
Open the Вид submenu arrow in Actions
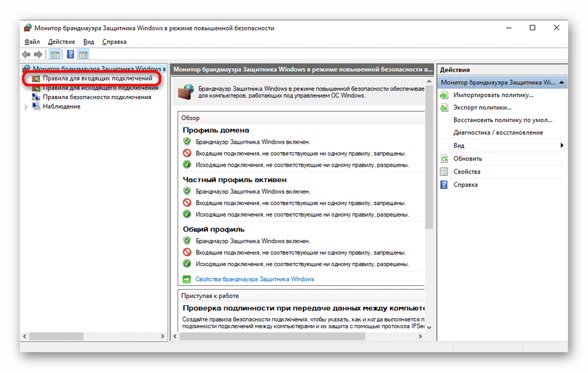(562, 145)
